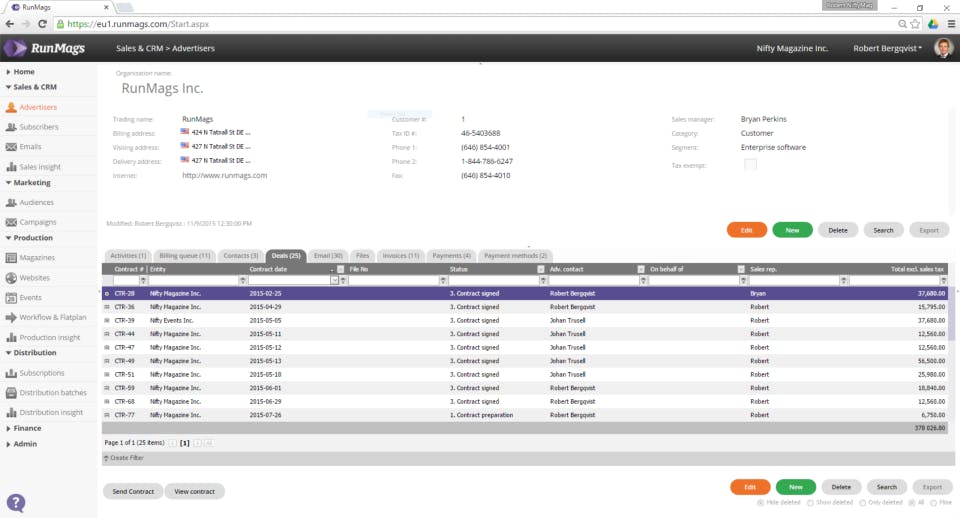Select the CTR-77 contract row
Image resolution: width=960 pixels, height=518 pixels.
point(525,415)
